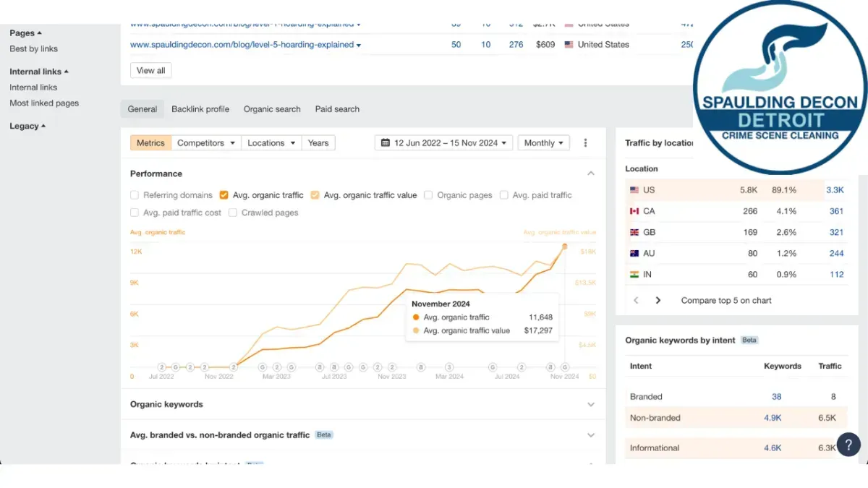
Task: Expand the Organic keywords section
Action: (x=590, y=405)
